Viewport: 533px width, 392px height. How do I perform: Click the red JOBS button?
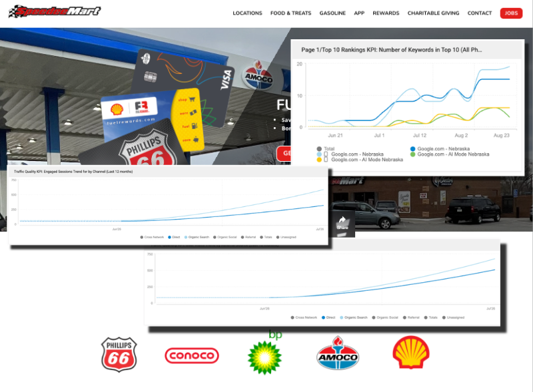point(511,13)
